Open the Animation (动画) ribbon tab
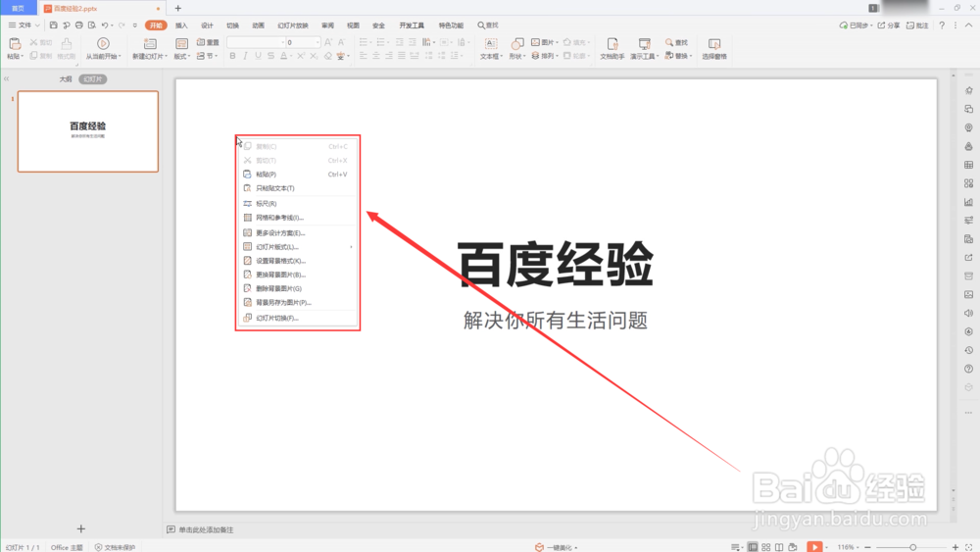Viewport: 980px width, 552px height. tap(258, 25)
